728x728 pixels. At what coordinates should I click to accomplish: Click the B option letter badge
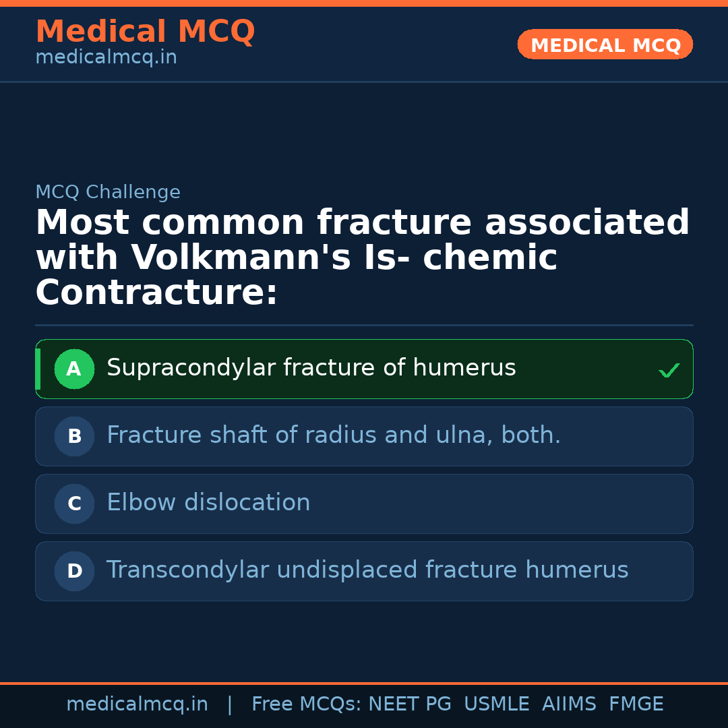coord(74,436)
